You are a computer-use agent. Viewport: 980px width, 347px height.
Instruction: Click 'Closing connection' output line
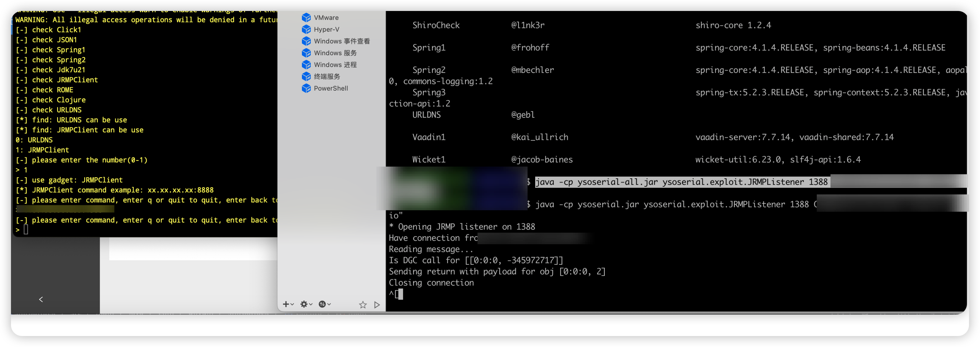click(431, 283)
